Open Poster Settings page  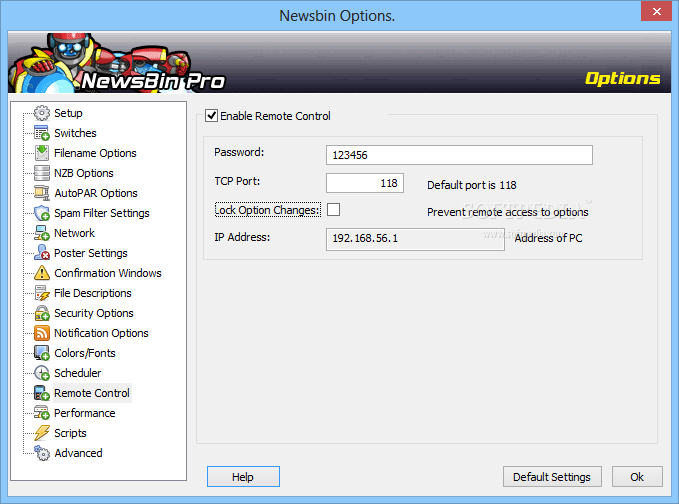[91, 252]
